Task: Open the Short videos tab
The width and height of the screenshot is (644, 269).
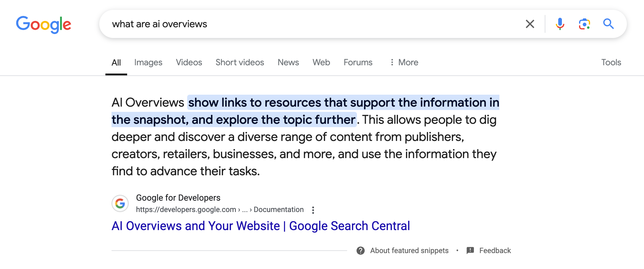Action: (x=240, y=63)
